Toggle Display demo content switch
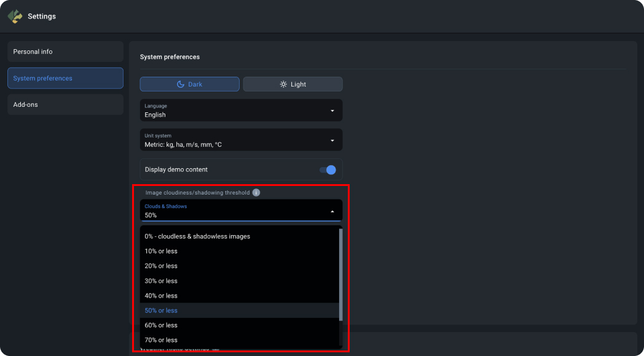The height and width of the screenshot is (356, 644). click(328, 170)
